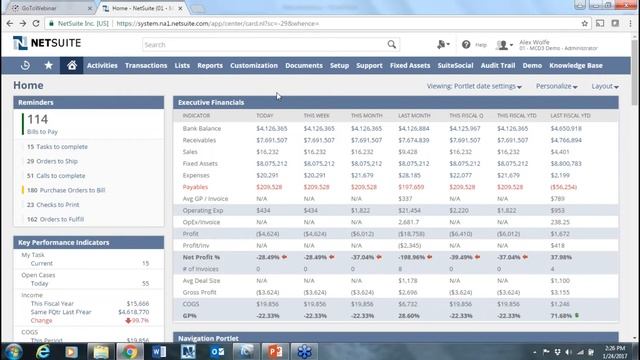Click the Receivables $7,674,839 last month value

click(x=413, y=140)
